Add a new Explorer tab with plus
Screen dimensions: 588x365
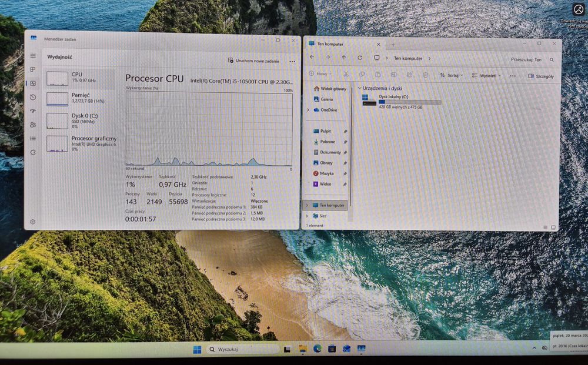coord(393,45)
